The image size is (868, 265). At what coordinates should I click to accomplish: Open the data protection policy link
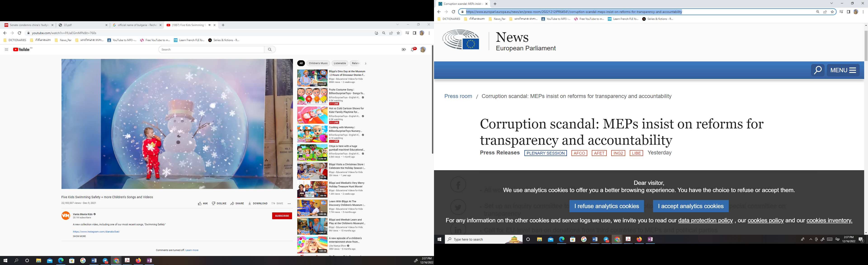point(705,221)
